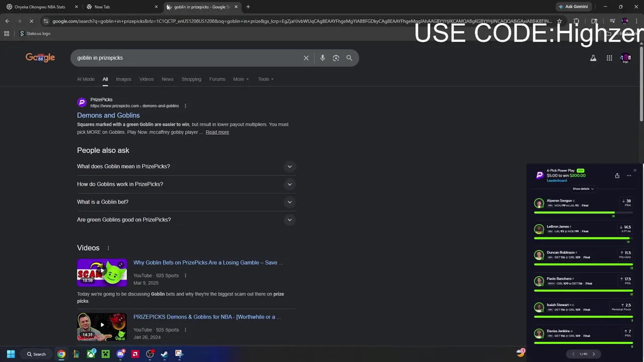644x362 pixels.
Task: Click the Google logo
Action: click(40, 57)
